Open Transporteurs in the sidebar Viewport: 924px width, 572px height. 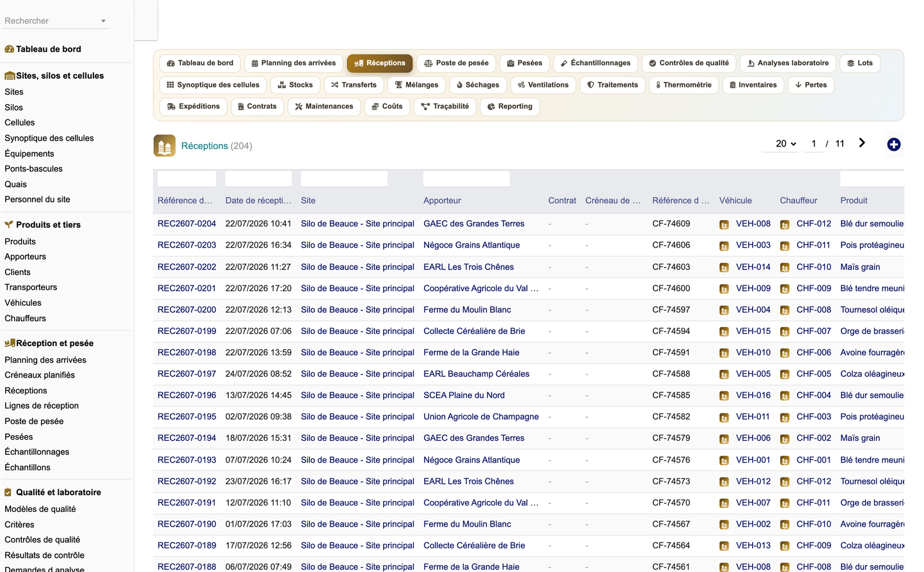click(31, 287)
